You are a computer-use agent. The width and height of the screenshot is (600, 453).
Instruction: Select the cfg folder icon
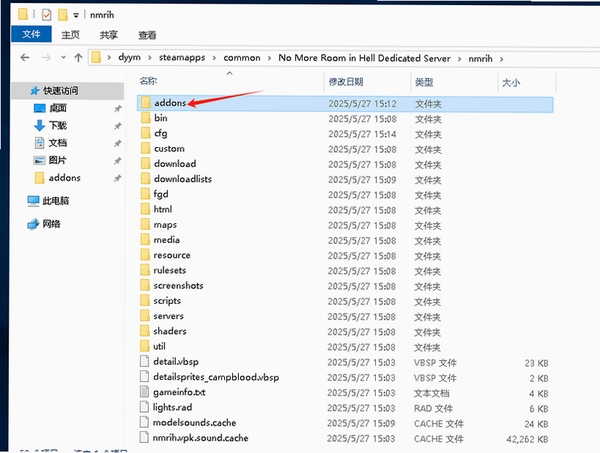click(145, 133)
